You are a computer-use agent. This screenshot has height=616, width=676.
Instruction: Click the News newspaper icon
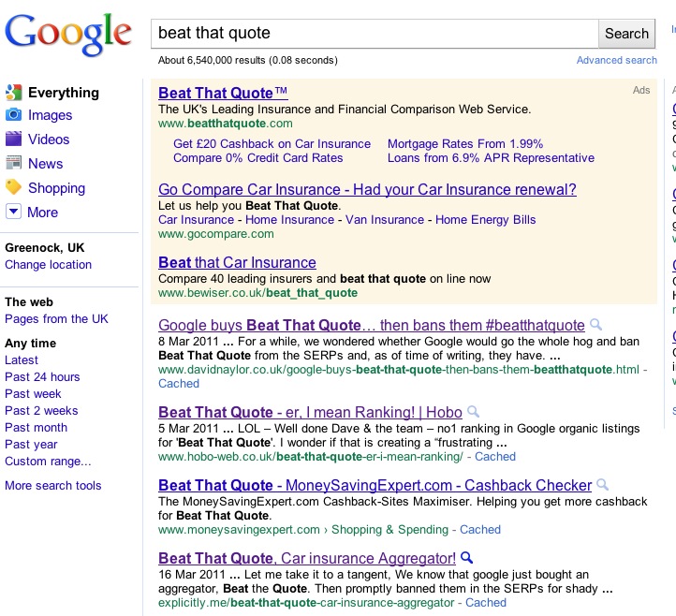13,163
